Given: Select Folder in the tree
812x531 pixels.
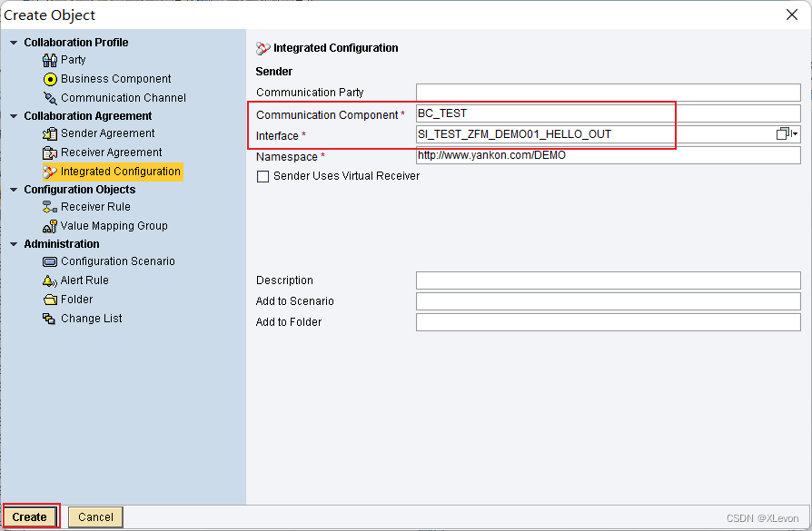Looking at the screenshot, I should coord(76,300).
